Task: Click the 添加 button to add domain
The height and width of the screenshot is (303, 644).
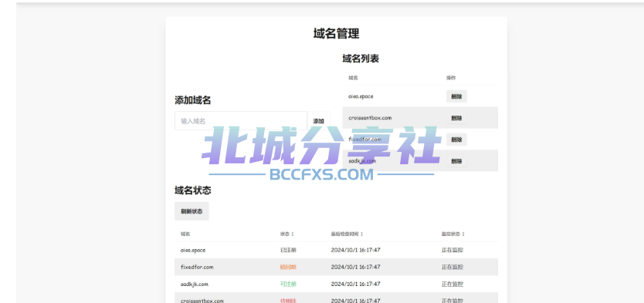Action: click(318, 121)
